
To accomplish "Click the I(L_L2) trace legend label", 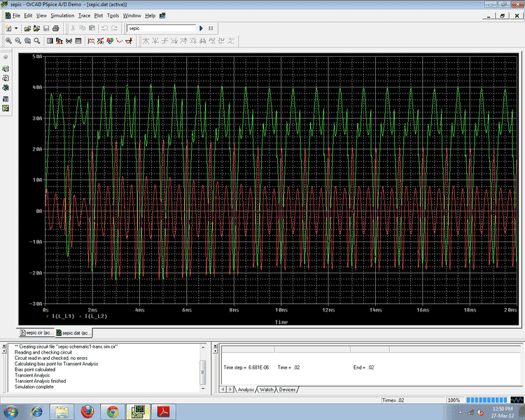I will pos(96,316).
